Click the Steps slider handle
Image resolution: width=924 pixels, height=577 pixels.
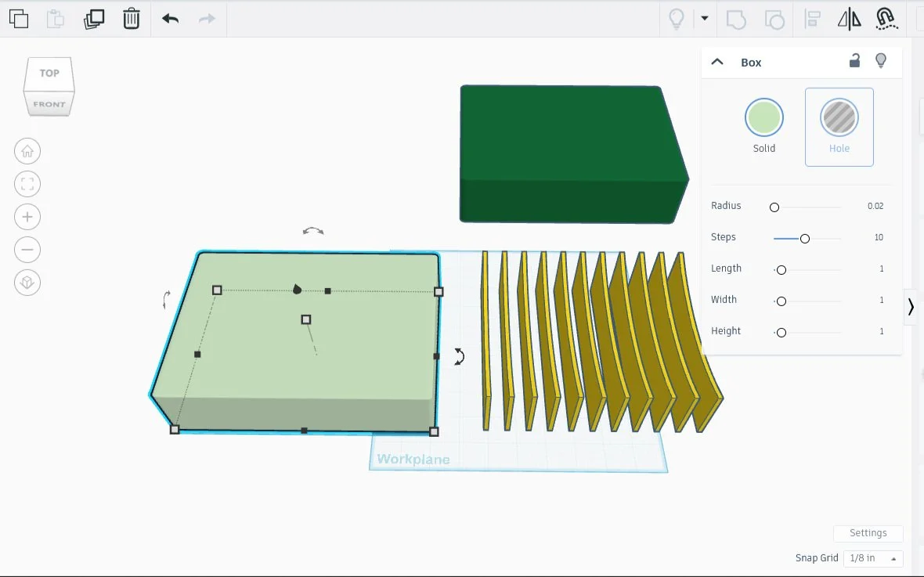click(x=805, y=239)
